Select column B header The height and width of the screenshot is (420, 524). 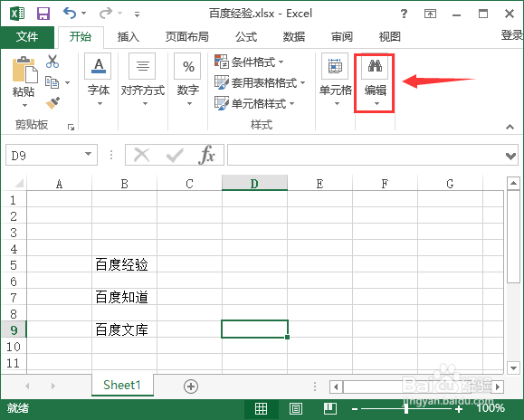[124, 184]
